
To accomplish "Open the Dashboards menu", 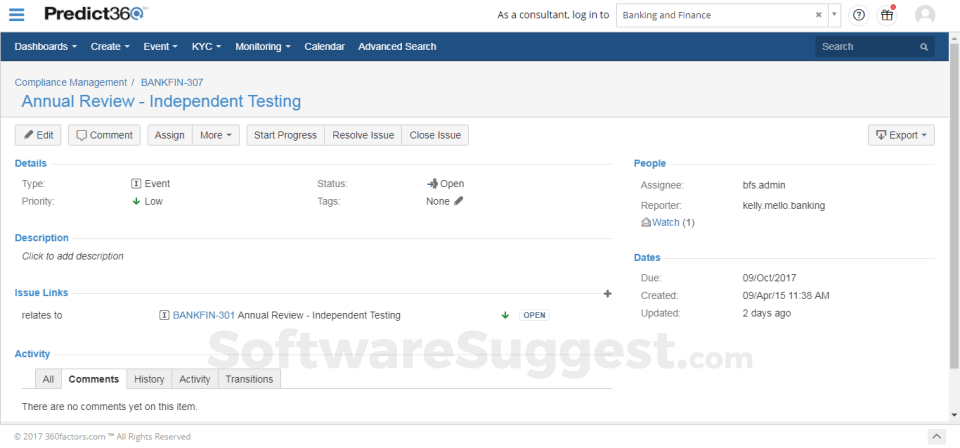I will click(x=46, y=47).
